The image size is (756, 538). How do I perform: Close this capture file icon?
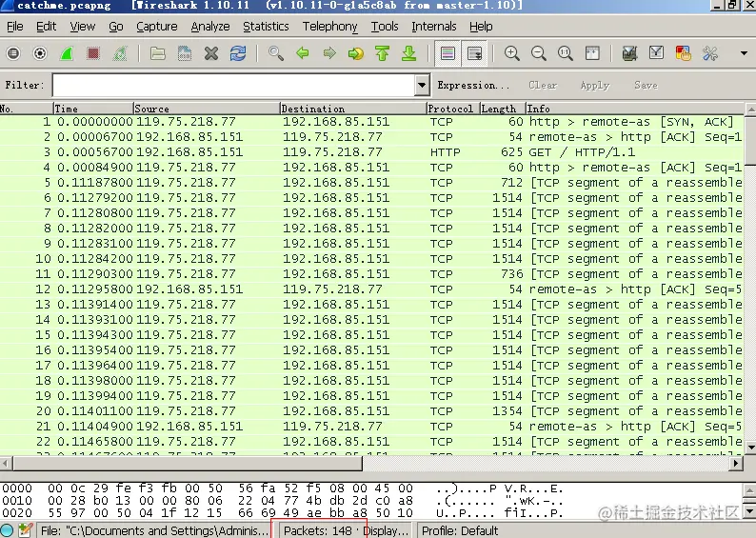pos(211,53)
